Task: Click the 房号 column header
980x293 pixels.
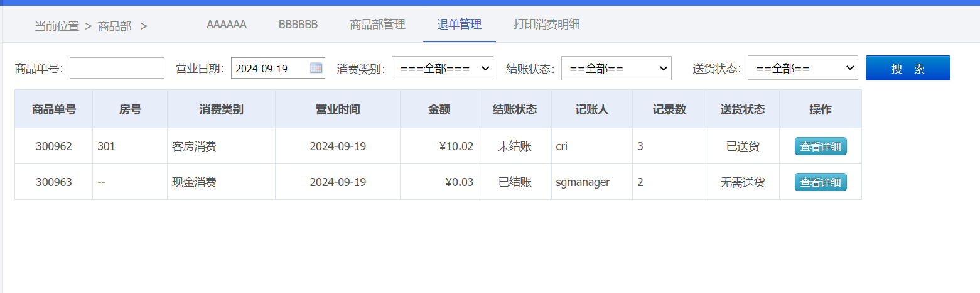Action: pyautogui.click(x=130, y=109)
